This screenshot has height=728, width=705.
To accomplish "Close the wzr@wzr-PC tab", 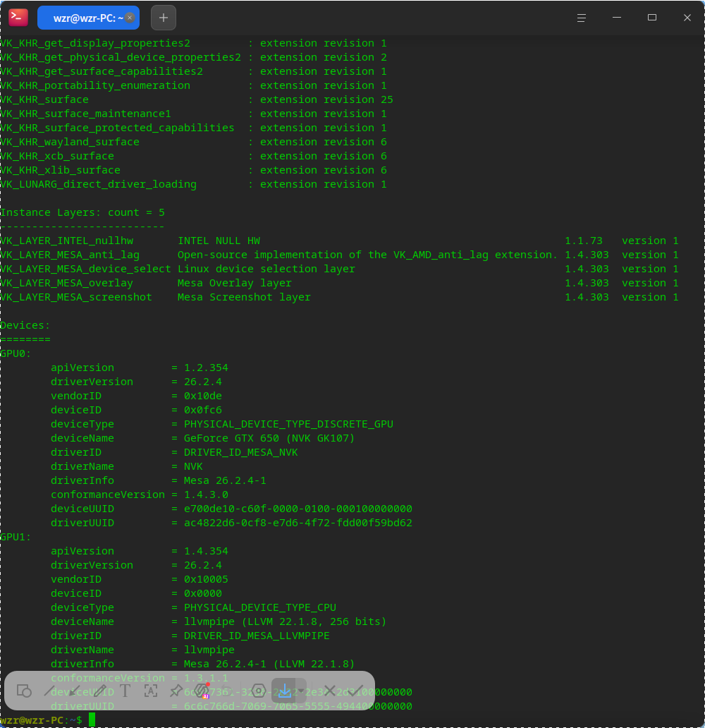I will pos(130,18).
